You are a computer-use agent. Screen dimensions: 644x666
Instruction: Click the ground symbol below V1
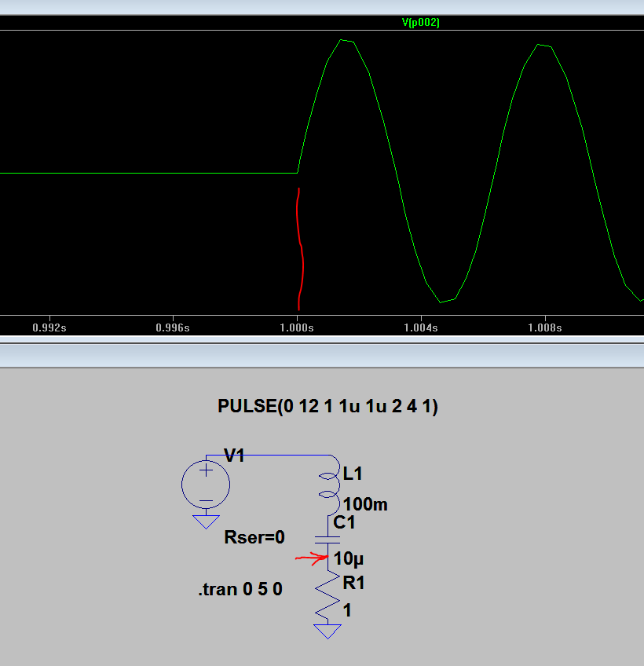pos(206,521)
